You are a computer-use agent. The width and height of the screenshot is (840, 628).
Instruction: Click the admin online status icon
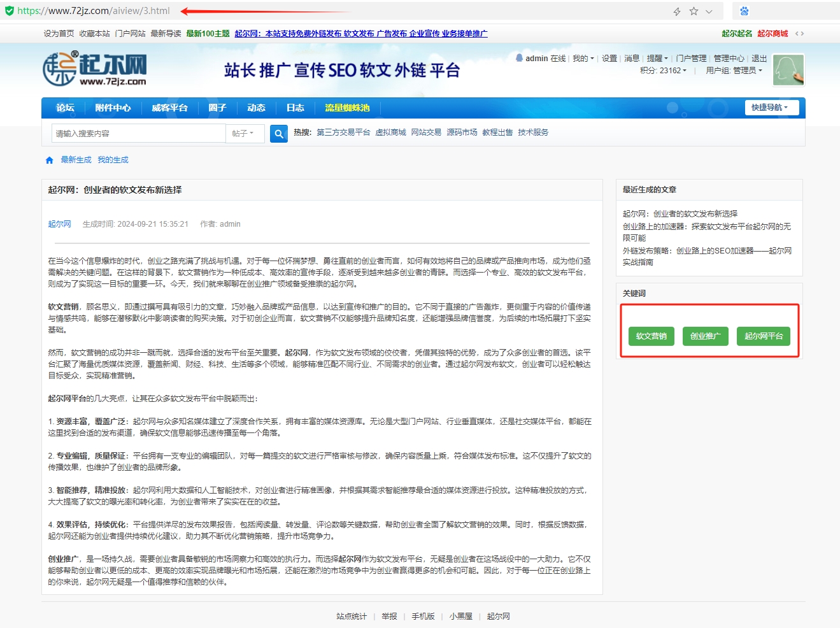pyautogui.click(x=519, y=58)
